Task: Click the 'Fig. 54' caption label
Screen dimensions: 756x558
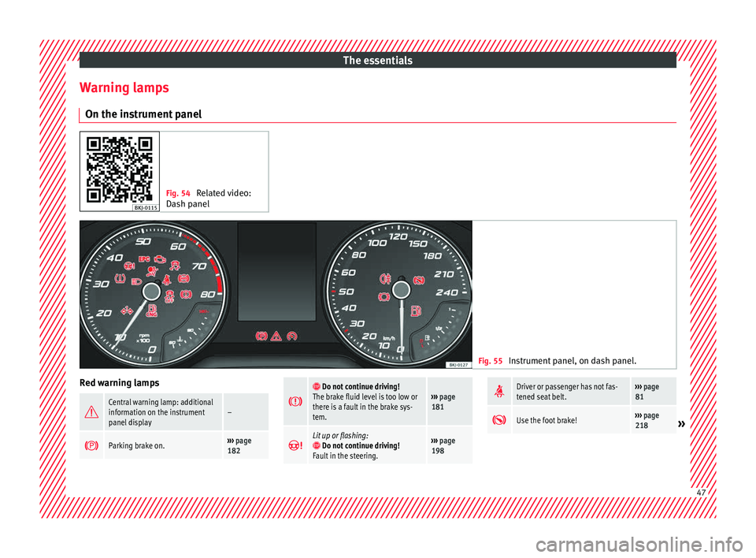Action: tap(178, 193)
